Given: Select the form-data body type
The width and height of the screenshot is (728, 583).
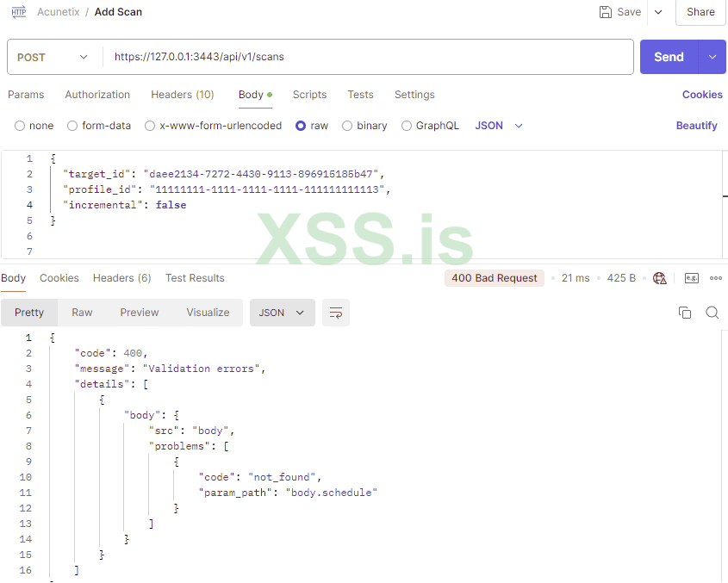Looking at the screenshot, I should point(72,126).
